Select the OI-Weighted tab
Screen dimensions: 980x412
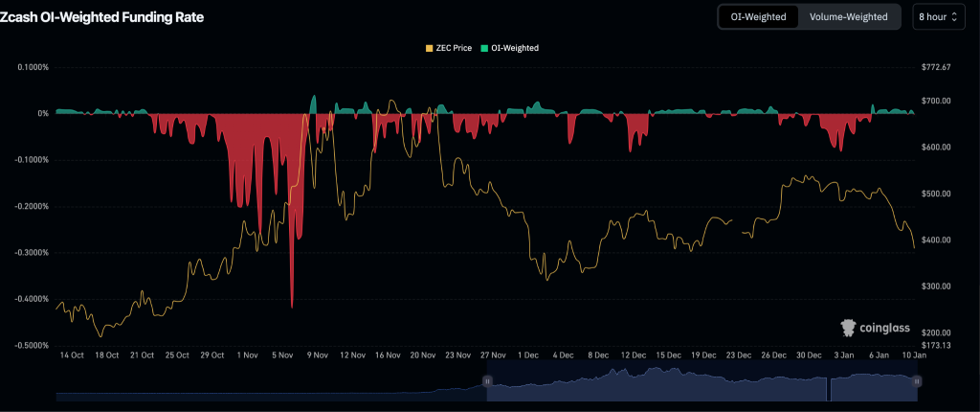point(758,17)
